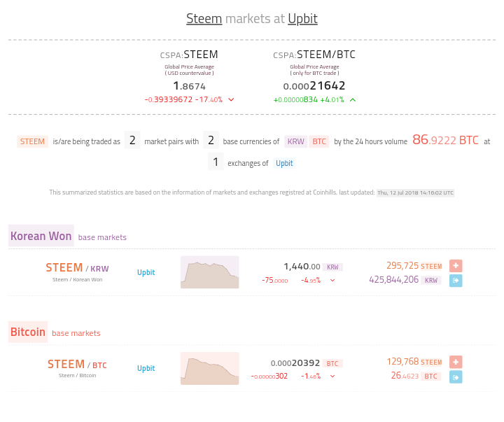Click the STEEM/BTC price chart thumbnail
The height and width of the screenshot is (422, 504).
(209, 368)
